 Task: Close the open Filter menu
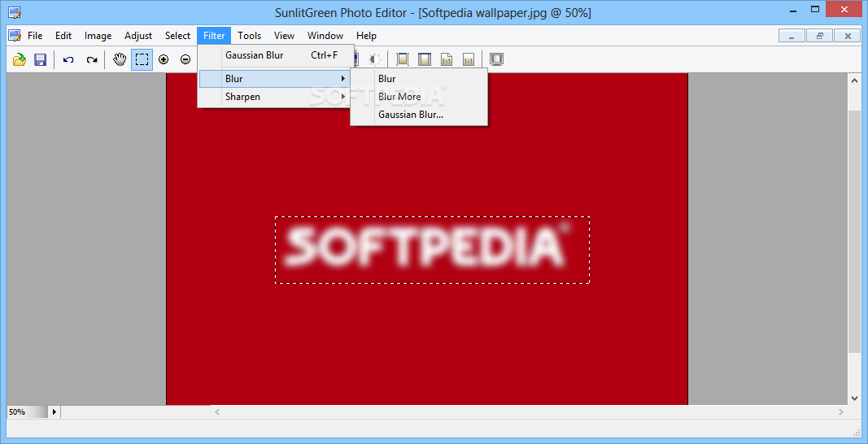(214, 36)
